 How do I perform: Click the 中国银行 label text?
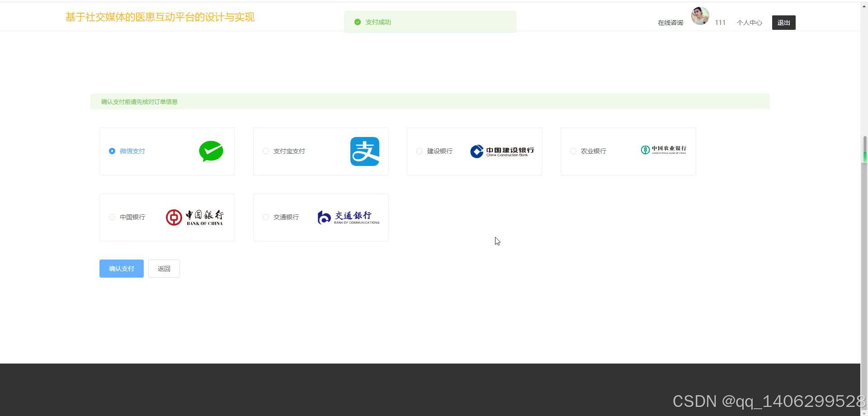click(x=132, y=217)
